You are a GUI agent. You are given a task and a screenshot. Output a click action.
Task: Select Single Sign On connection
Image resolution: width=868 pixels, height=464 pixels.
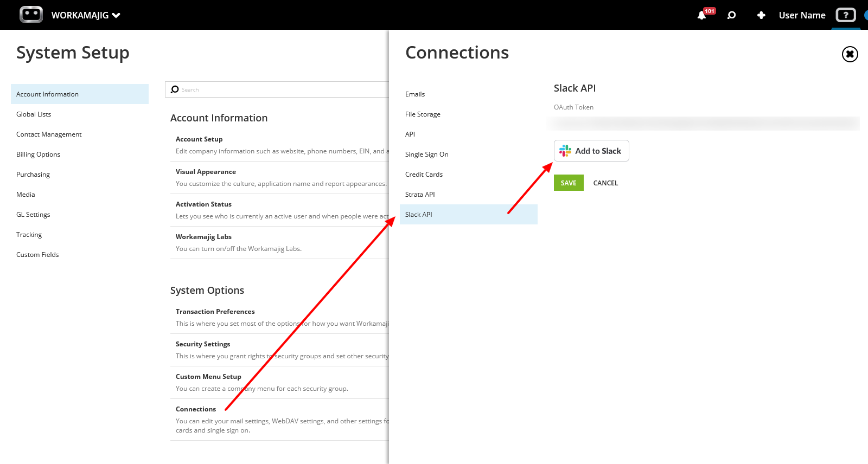click(x=469, y=154)
